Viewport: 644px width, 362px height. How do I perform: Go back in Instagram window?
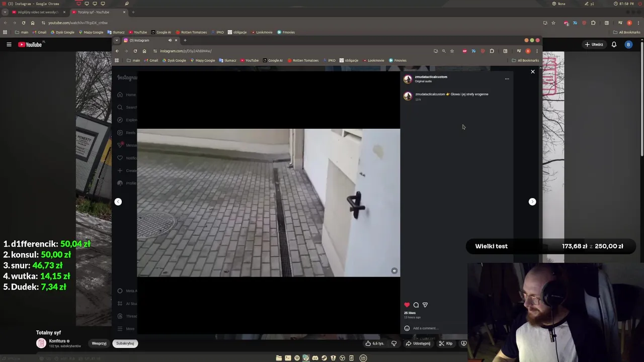(x=117, y=51)
